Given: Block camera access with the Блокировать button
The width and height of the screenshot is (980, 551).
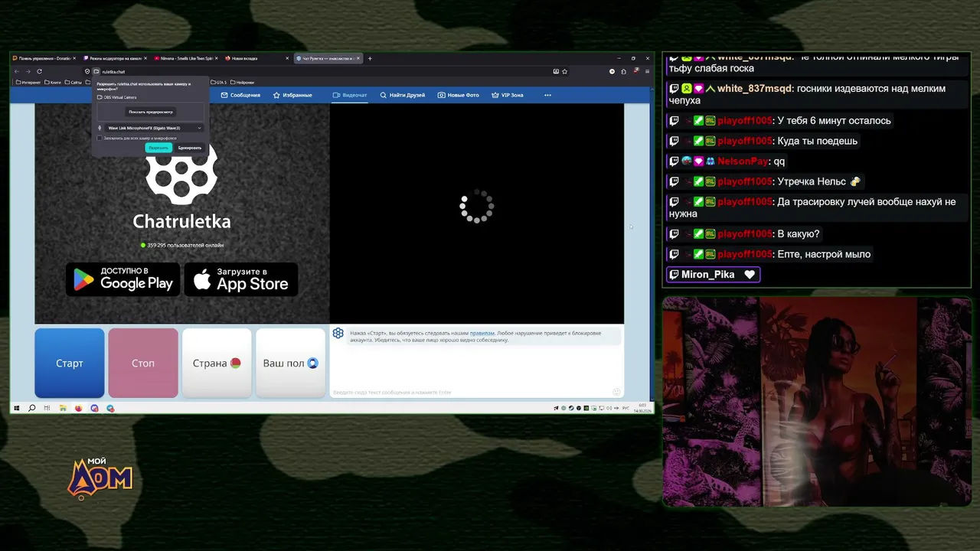Looking at the screenshot, I should 190,148.
